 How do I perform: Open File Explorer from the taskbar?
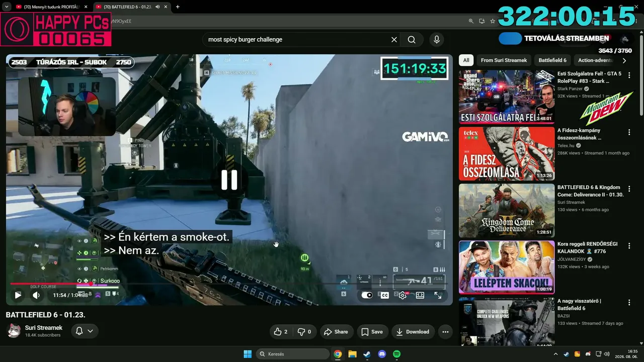point(352,354)
